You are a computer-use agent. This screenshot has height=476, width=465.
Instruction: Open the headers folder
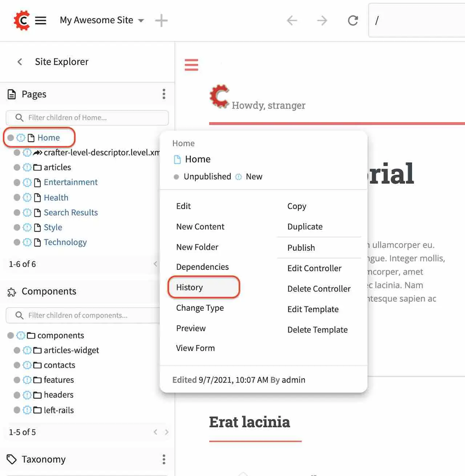coord(58,395)
